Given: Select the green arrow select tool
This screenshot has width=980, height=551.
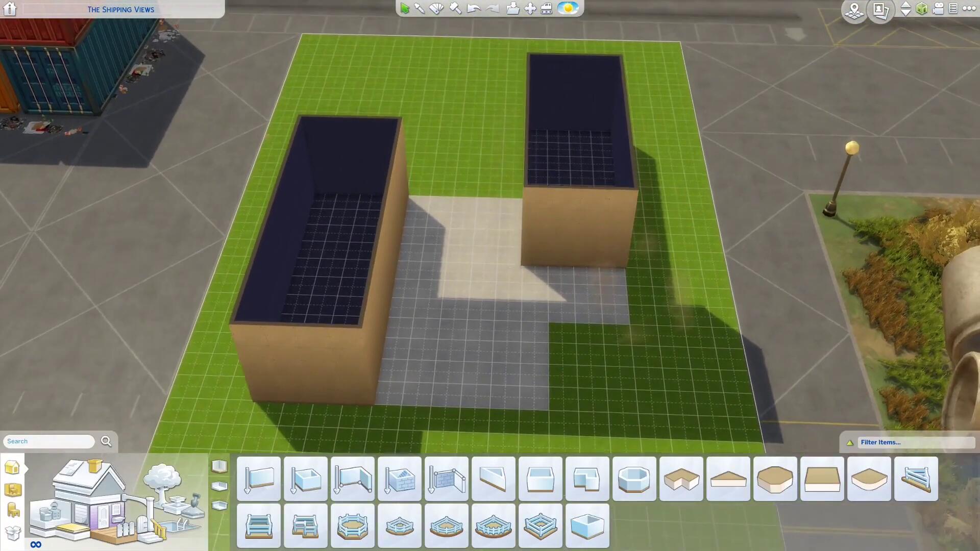Looking at the screenshot, I should pos(405,9).
